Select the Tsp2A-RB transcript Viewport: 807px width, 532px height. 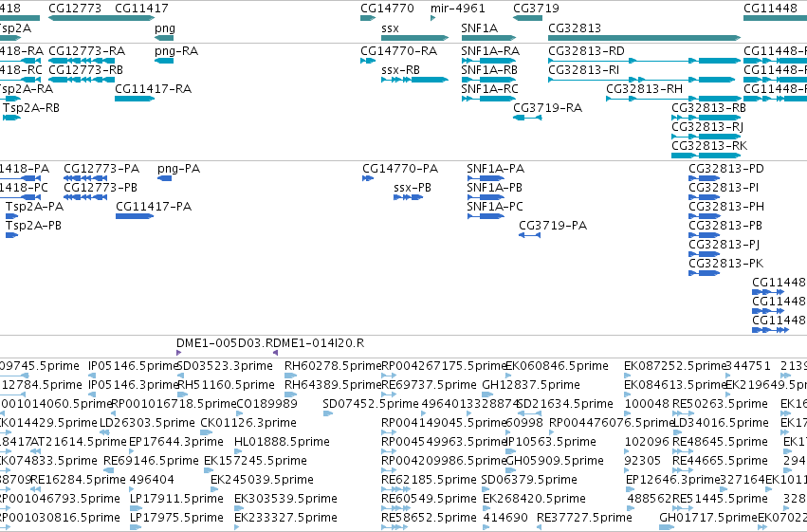(x=11, y=118)
